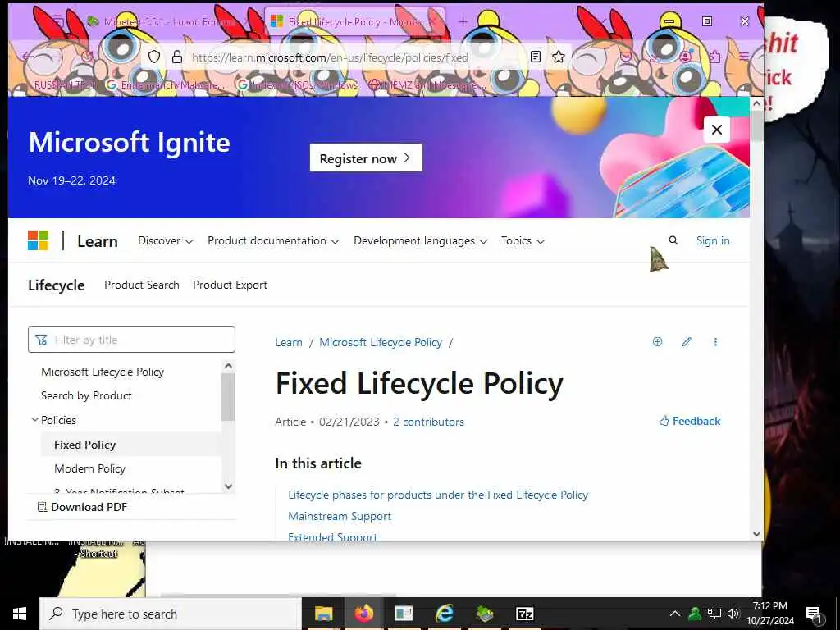This screenshot has width=840, height=630.
Task: Show hidden system tray icons
Action: tap(675, 614)
